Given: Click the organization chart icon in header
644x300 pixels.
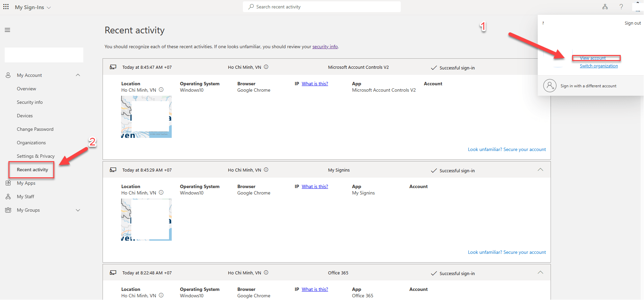Looking at the screenshot, I should (x=605, y=7).
